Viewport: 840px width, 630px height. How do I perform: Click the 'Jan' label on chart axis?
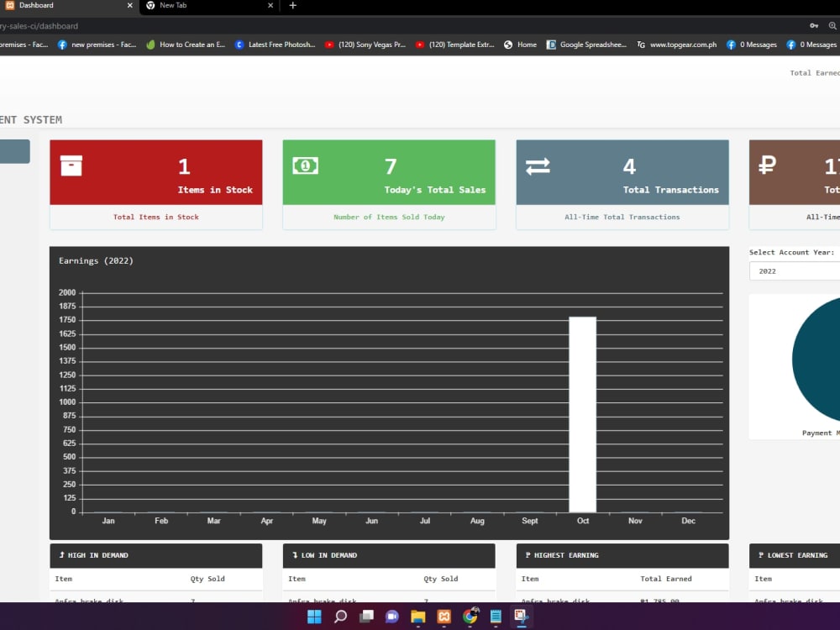point(108,521)
